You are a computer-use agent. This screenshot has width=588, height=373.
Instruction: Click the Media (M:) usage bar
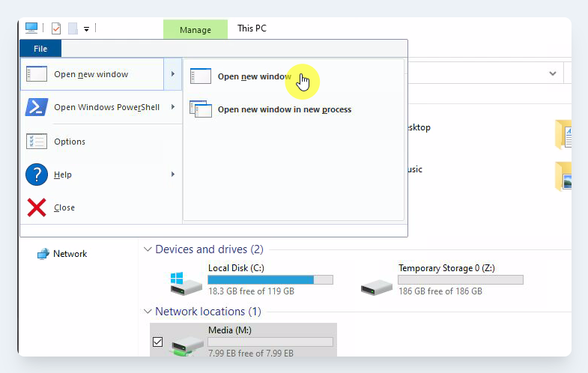(270, 342)
